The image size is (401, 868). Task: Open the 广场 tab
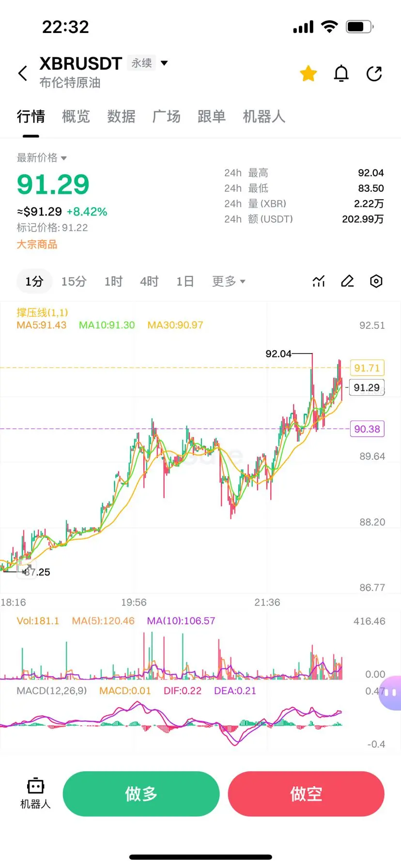click(x=166, y=117)
